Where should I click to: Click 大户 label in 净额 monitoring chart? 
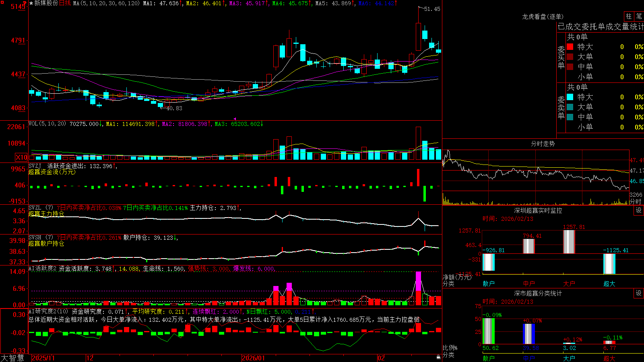(569, 284)
